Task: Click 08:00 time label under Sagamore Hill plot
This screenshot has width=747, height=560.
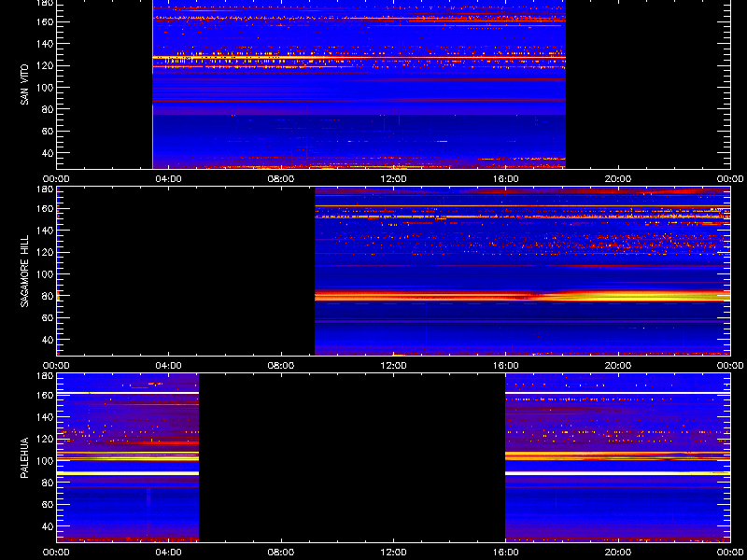Action: pyautogui.click(x=281, y=366)
